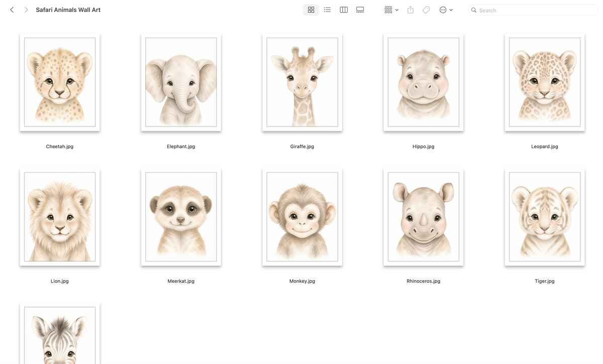Viewport: 603px width, 364px height.
Task: Select the Monkey thumbnail
Action: (x=302, y=217)
